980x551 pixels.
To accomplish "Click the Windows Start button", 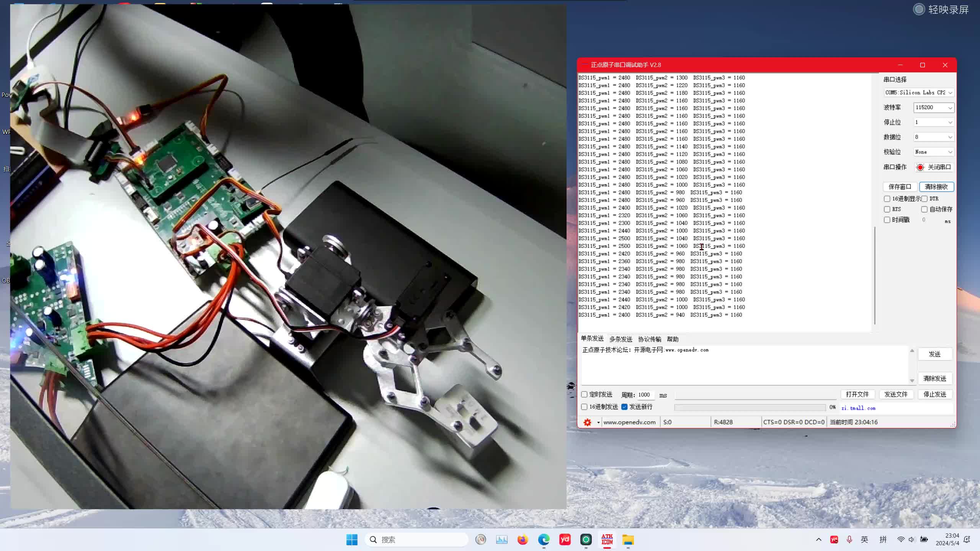I will point(351,540).
